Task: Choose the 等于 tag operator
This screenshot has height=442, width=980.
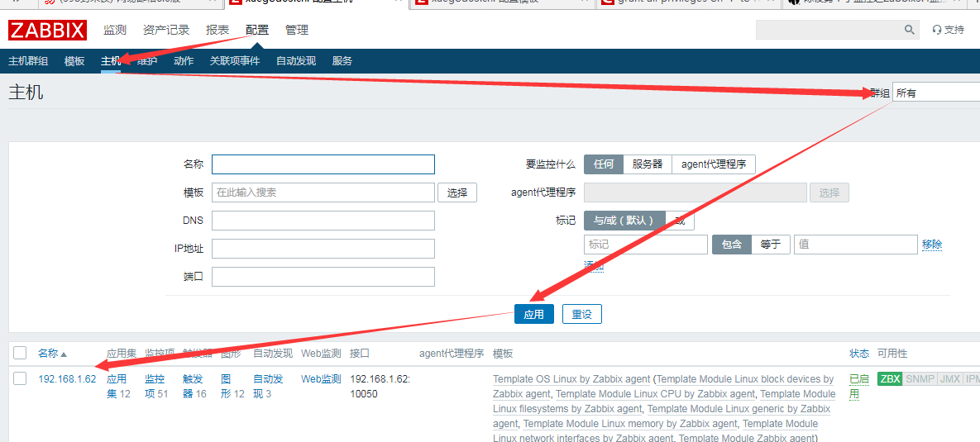Action: [x=771, y=245]
